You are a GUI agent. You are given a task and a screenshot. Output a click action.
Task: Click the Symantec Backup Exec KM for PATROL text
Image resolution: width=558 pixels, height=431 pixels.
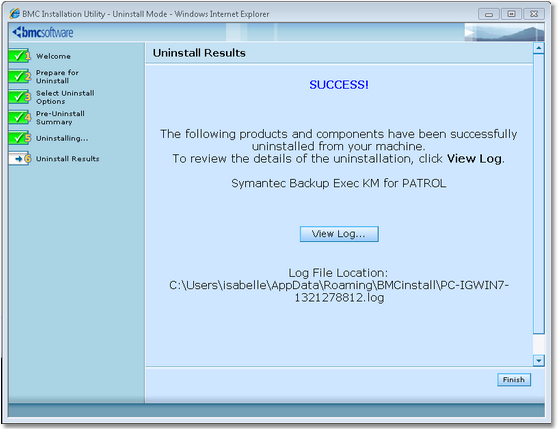point(339,183)
